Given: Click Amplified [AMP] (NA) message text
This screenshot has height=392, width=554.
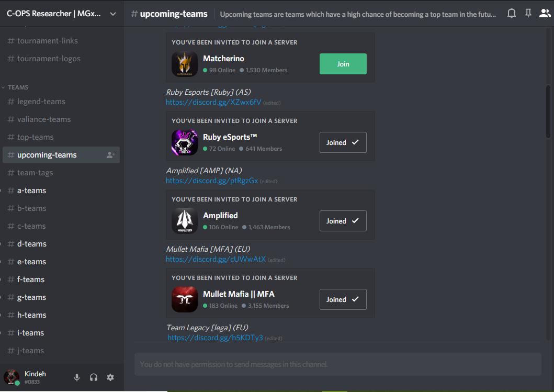Looking at the screenshot, I should click(x=204, y=171).
